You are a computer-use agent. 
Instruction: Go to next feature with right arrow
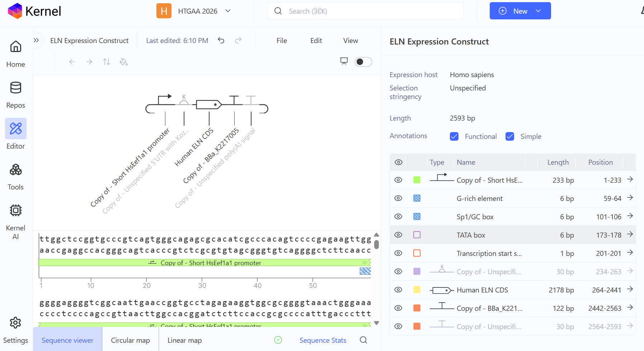pyautogui.click(x=89, y=62)
